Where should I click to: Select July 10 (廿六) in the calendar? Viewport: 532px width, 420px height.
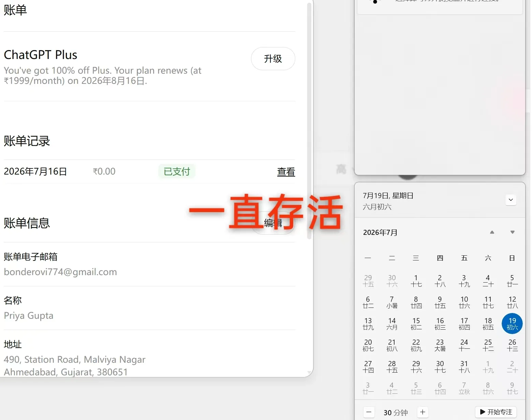464,302
